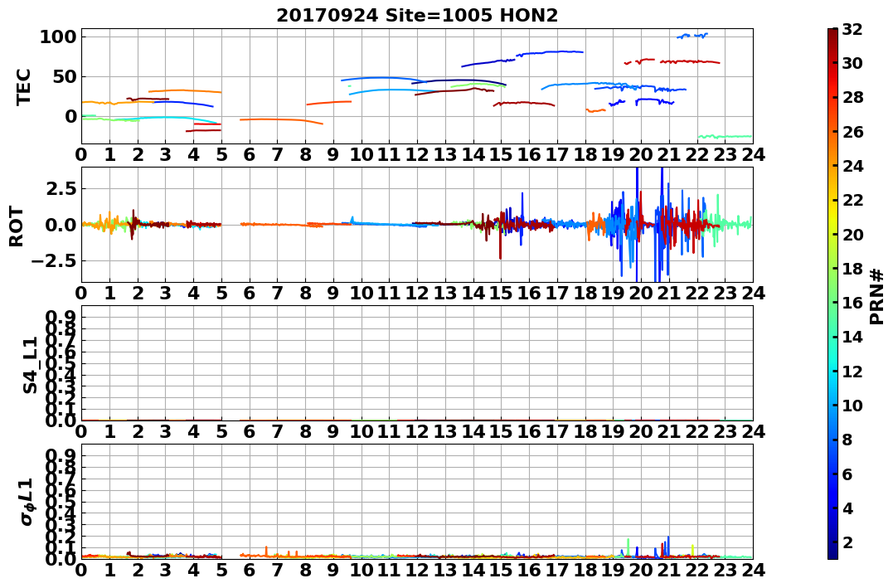Click the ROT y-axis label
Viewport: 893px width, 588px height.
pos(17,226)
